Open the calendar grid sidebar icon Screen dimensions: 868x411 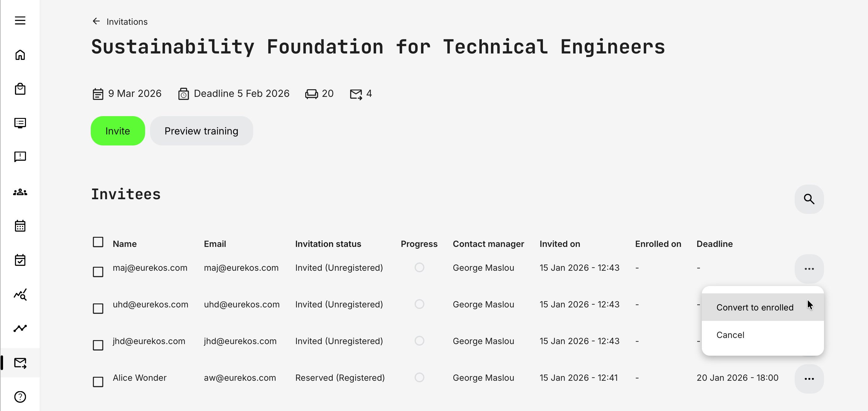[x=20, y=226]
